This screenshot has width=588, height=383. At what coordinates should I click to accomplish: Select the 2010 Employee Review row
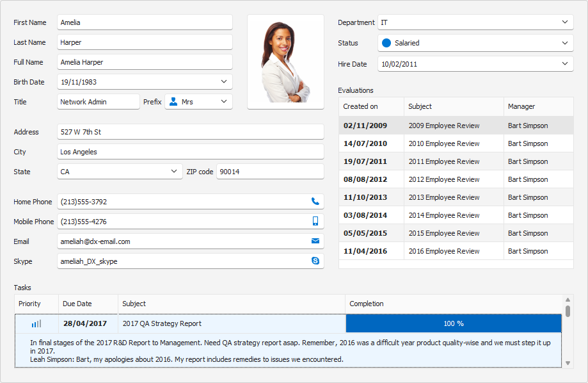click(x=456, y=143)
